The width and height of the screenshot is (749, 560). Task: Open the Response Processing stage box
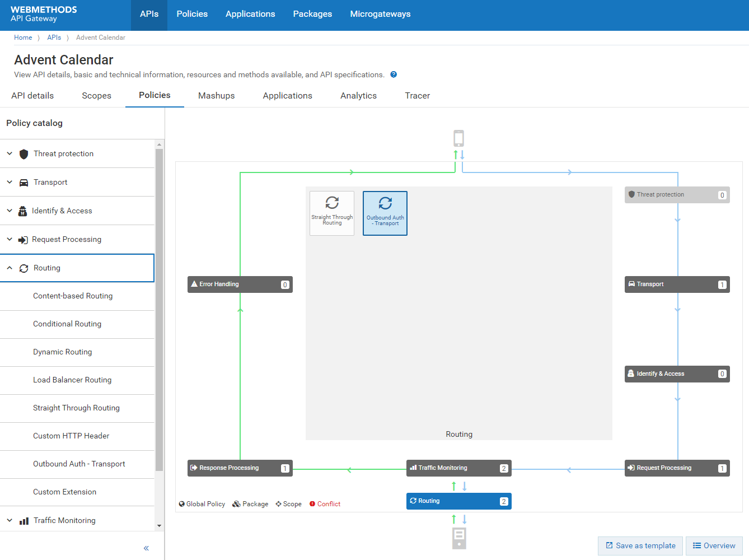240,468
